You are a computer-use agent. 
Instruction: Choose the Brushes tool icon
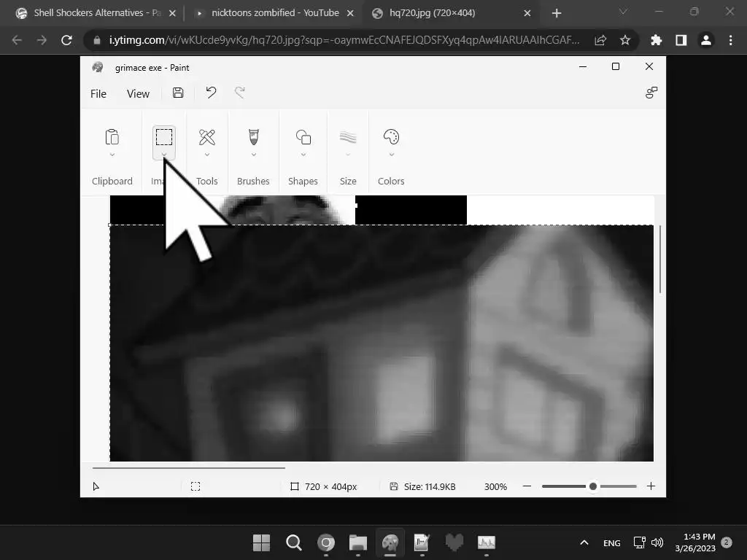[x=253, y=137]
